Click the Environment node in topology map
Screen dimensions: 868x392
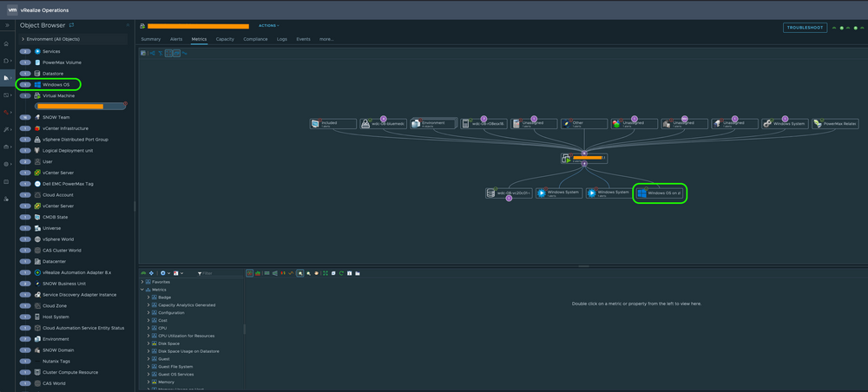(x=433, y=123)
